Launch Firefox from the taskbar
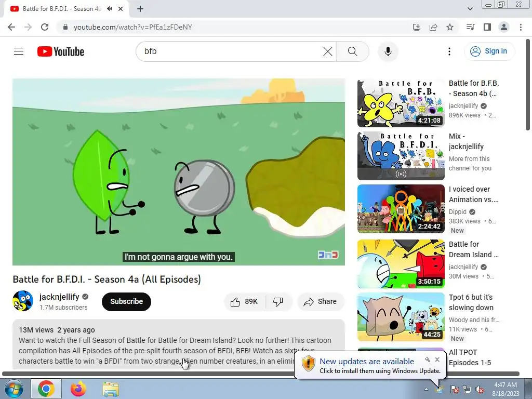The width and height of the screenshot is (532, 399). click(78, 389)
